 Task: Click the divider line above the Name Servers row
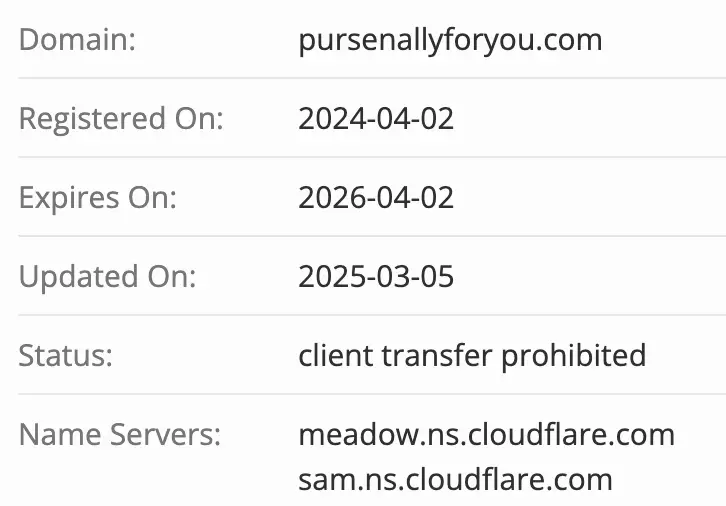tap(363, 394)
